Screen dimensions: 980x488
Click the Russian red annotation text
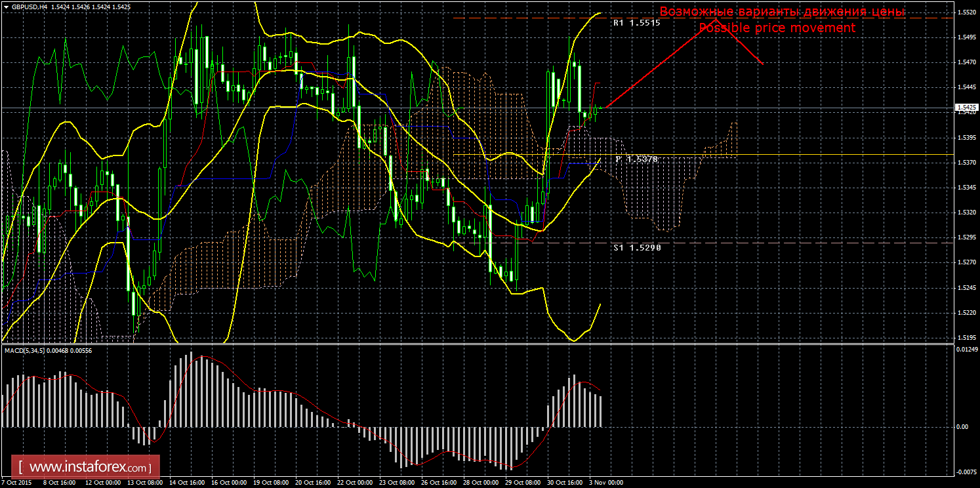tap(782, 12)
